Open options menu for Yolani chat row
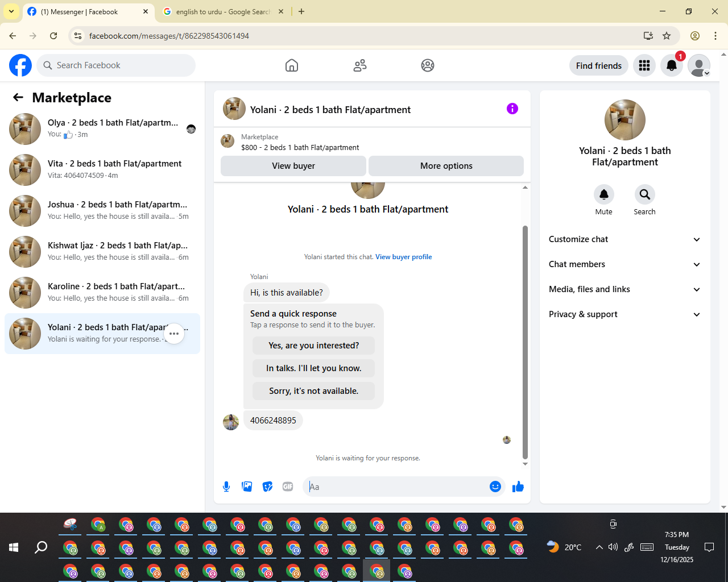Viewport: 728px width, 582px height. [x=174, y=334]
